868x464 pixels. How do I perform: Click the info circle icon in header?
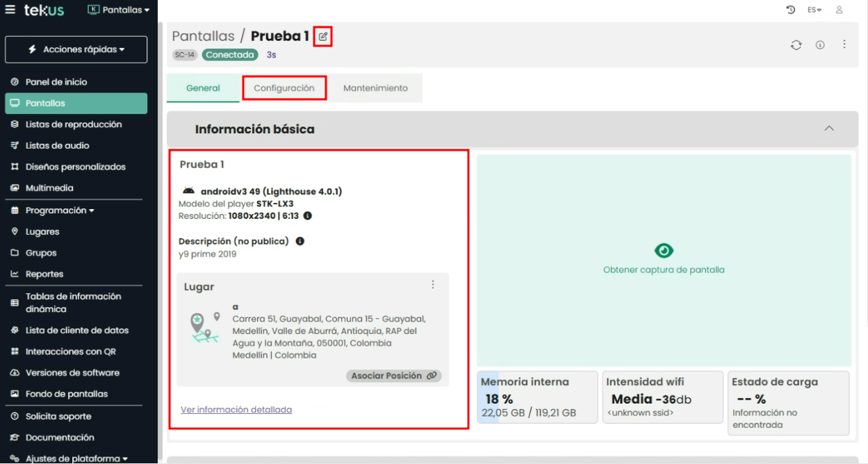pos(820,45)
